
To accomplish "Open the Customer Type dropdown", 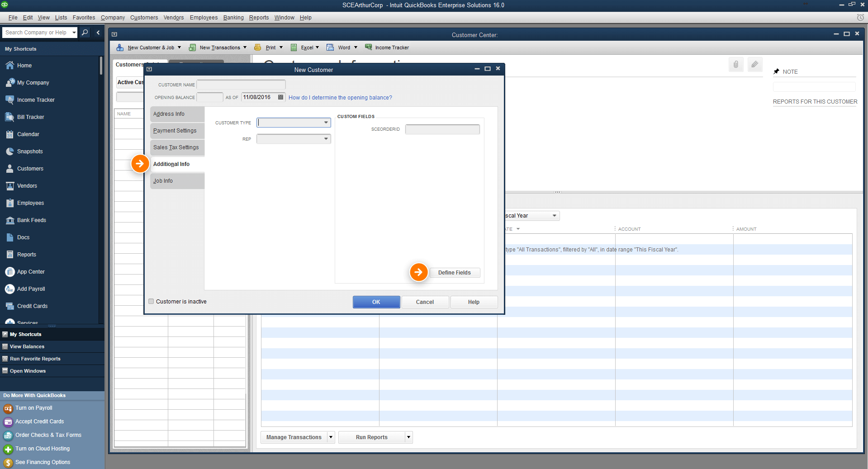I will (x=326, y=123).
